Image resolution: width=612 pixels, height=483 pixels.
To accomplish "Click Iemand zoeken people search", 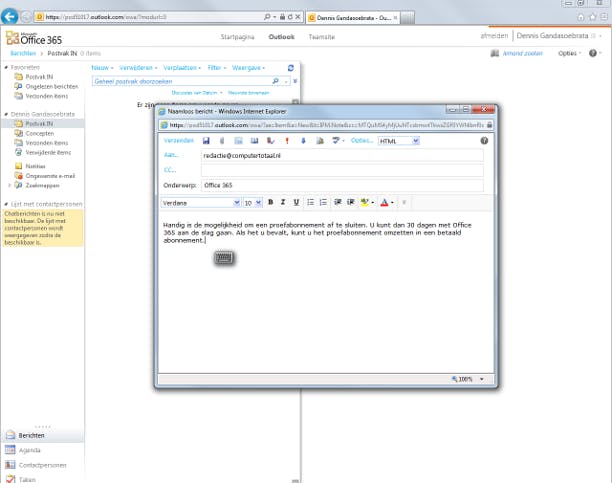I will [x=522, y=53].
